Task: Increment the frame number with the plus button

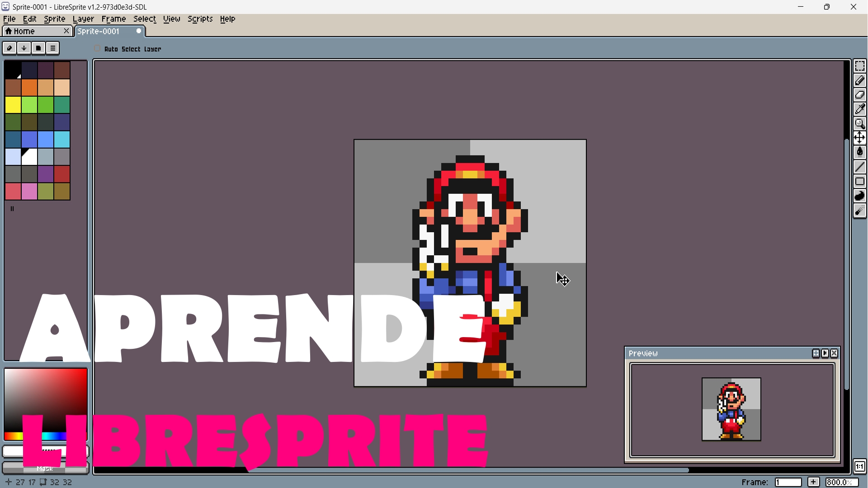Action: (x=814, y=482)
